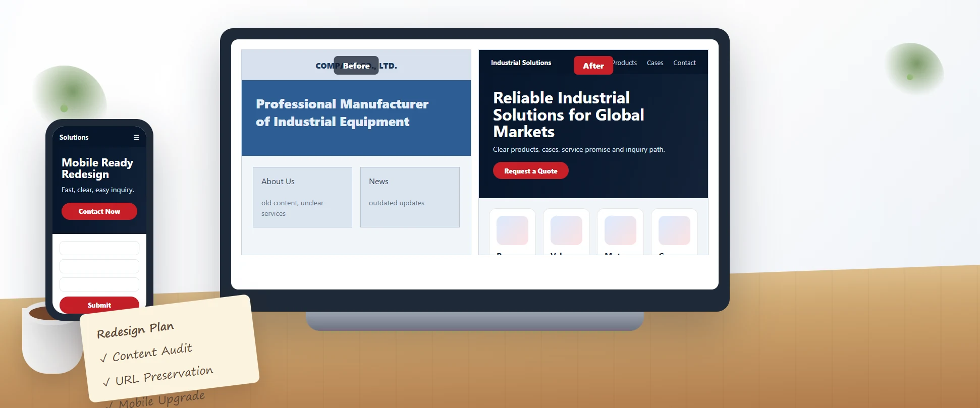Click the red Contact Now button
This screenshot has height=408, width=980.
click(99, 211)
